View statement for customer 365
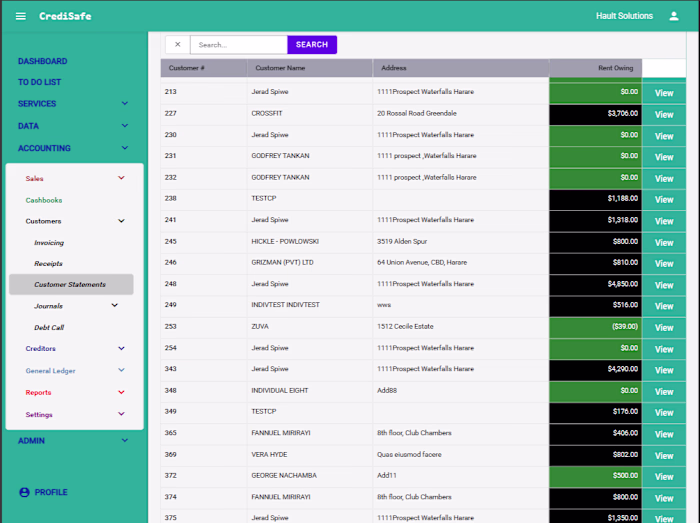Viewport: 700px width, 523px height. click(664, 434)
